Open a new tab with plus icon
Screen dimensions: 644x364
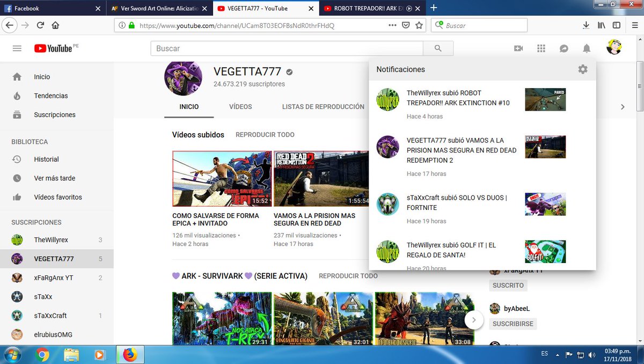click(x=434, y=8)
